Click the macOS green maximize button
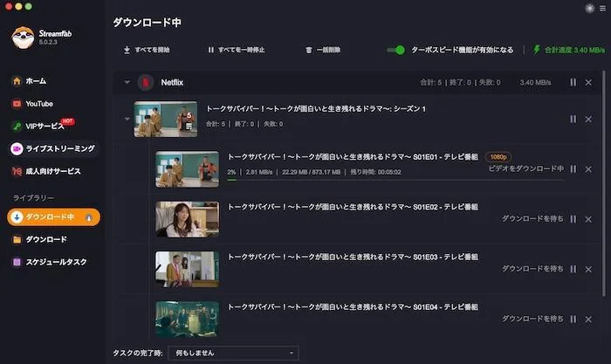This screenshot has width=611, height=364. click(x=28, y=6)
